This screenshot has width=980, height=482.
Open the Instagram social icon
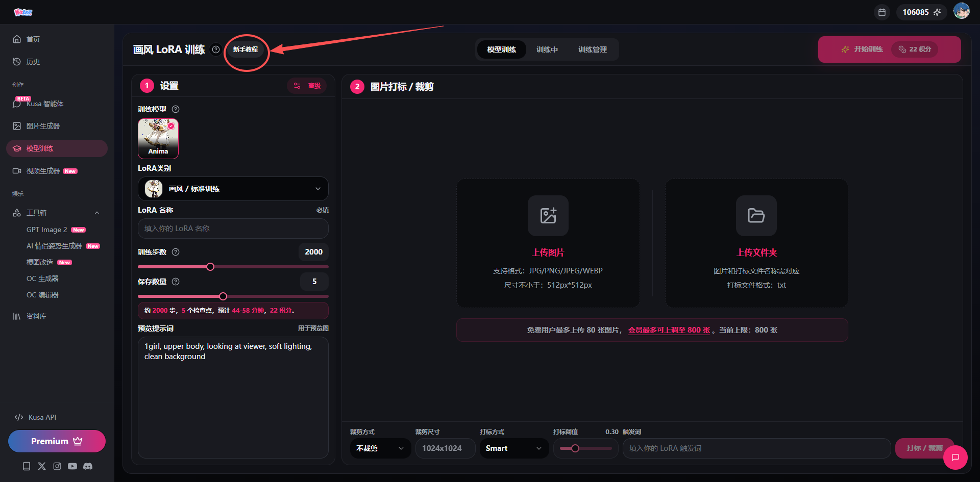click(57, 466)
